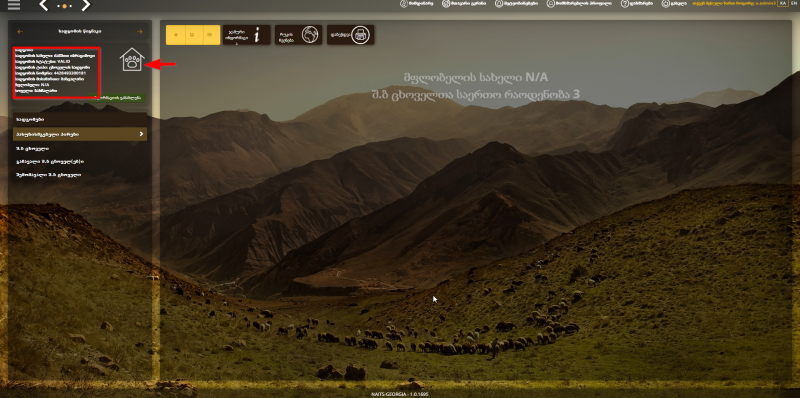Click the orange right arrow in panel header
This screenshot has width=800, height=398.
[139, 32]
